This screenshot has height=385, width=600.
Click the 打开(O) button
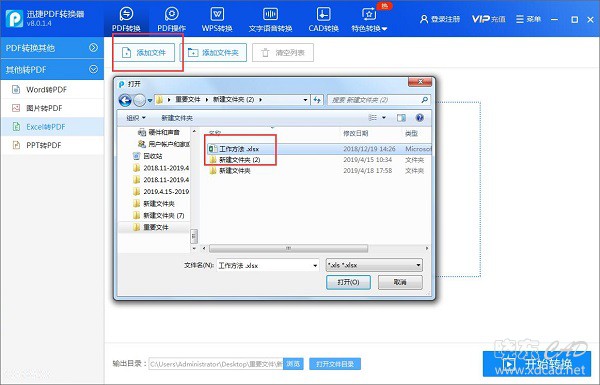click(348, 282)
